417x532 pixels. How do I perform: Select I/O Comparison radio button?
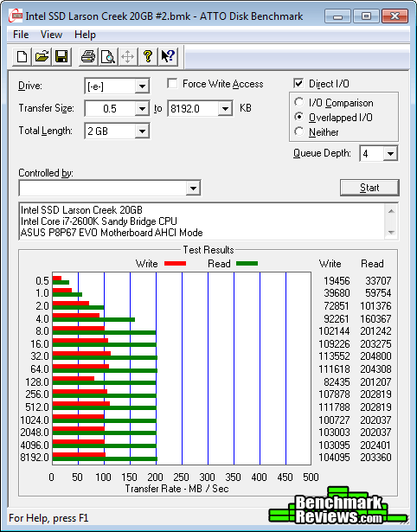pos(299,102)
